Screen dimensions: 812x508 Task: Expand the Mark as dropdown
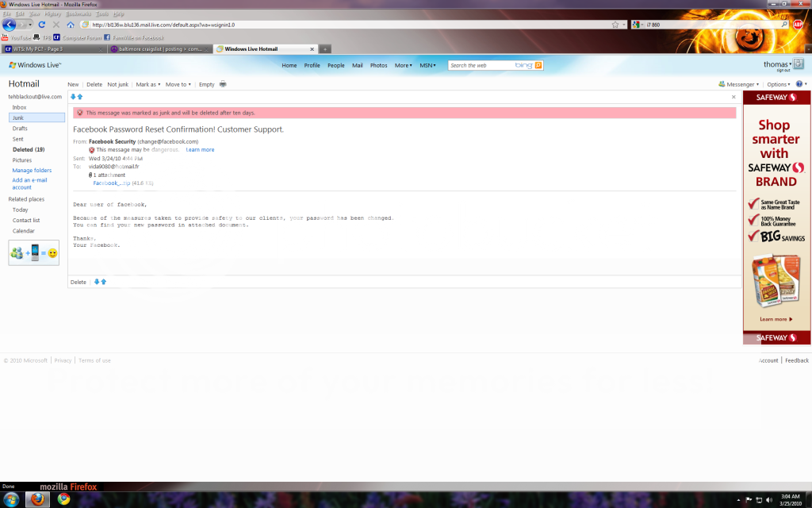[x=147, y=84]
